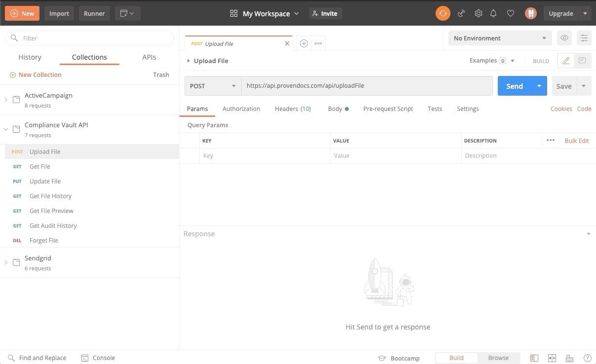Toggle sidebar visibility icon in status bar
Screen dimensions: 596x364
(534, 358)
